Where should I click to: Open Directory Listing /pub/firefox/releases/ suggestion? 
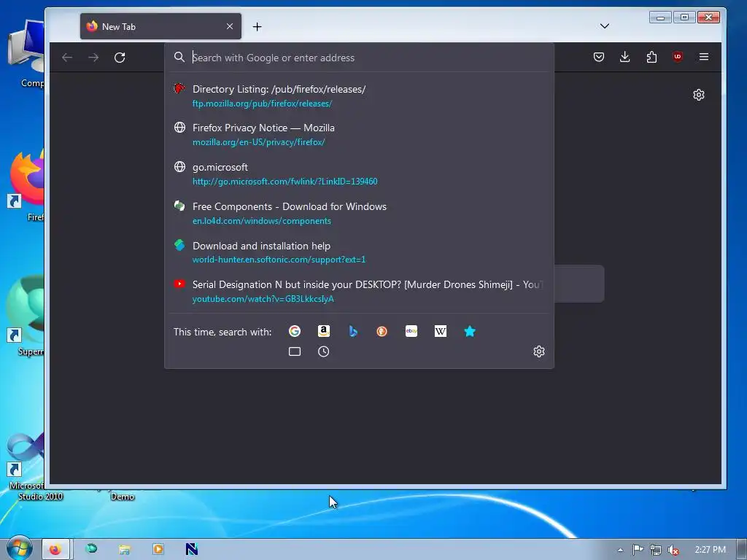point(359,96)
